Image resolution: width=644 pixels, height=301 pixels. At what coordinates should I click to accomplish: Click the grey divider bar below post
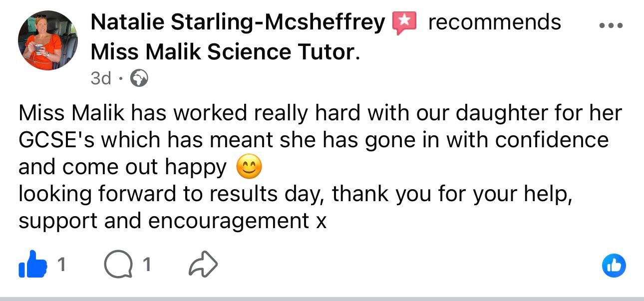click(322, 299)
